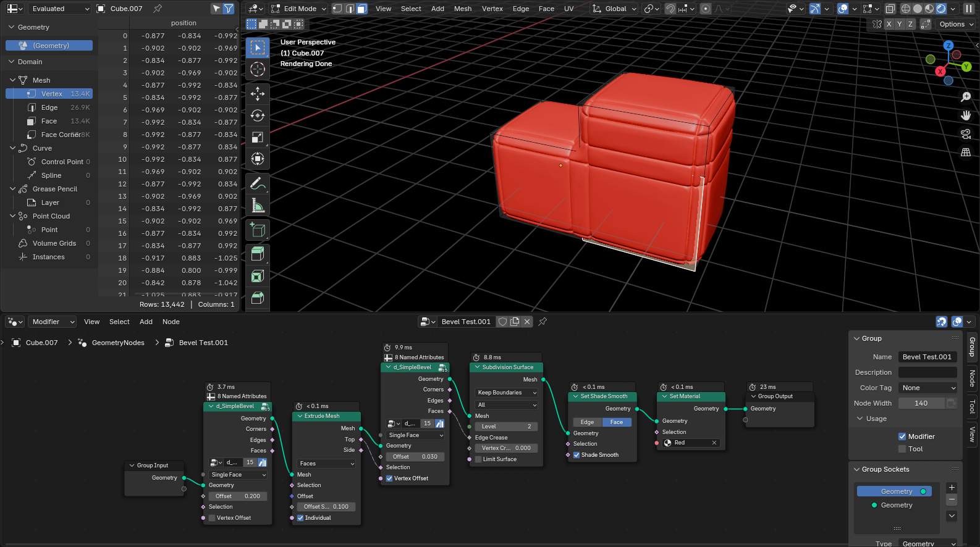Click the zoom magnifier viewport gizmo

click(x=966, y=97)
